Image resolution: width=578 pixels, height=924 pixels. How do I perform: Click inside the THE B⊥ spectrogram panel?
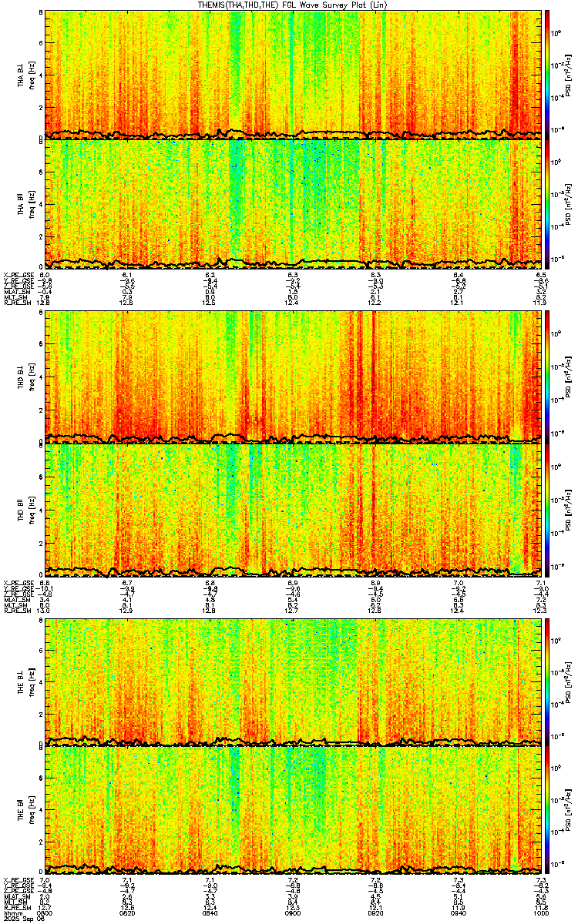pyautogui.click(x=294, y=682)
